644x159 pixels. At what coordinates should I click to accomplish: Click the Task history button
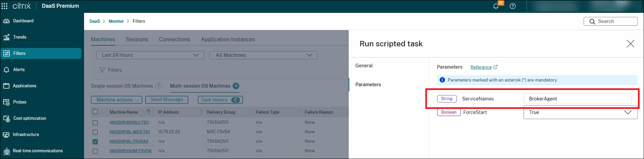[x=220, y=100]
